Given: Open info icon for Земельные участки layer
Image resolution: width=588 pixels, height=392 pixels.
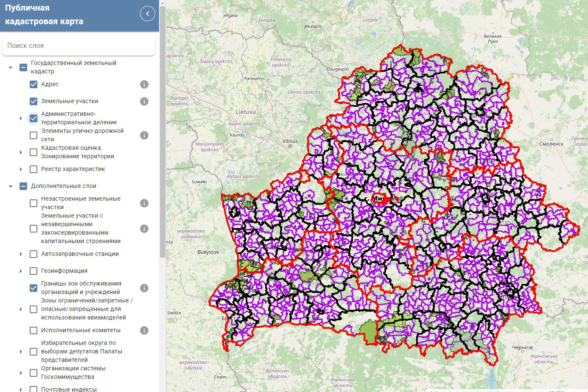Looking at the screenshot, I should tap(144, 101).
